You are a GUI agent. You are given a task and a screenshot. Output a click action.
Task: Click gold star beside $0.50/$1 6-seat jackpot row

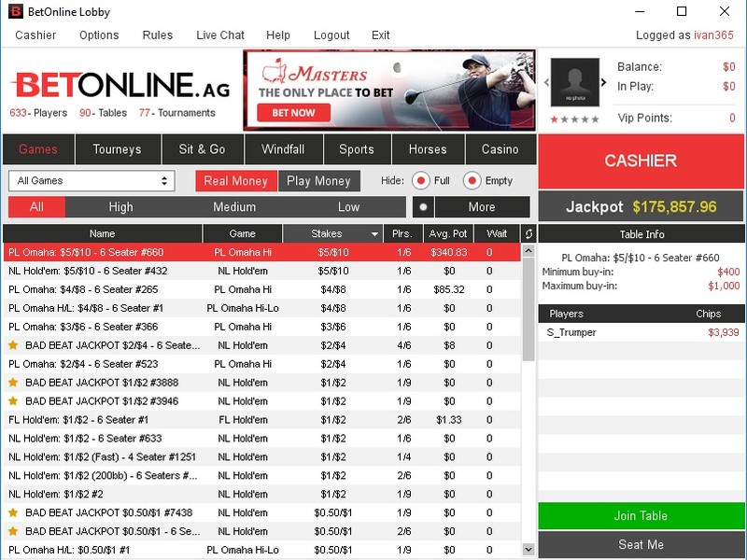click(13, 531)
